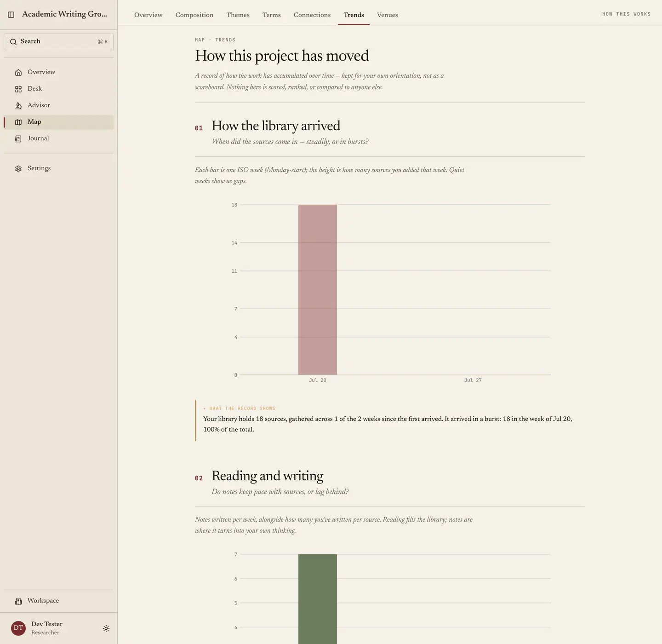Click the Journal notebook icon

click(18, 138)
